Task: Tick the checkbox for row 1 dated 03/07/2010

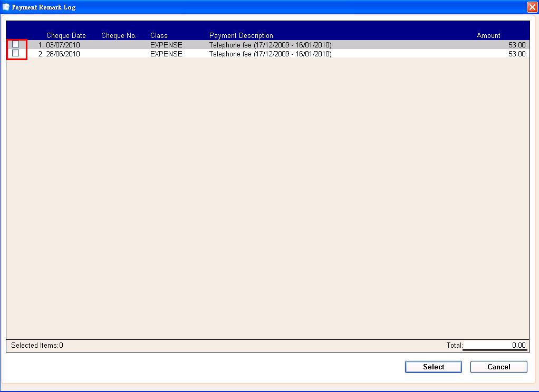Action: [15, 44]
